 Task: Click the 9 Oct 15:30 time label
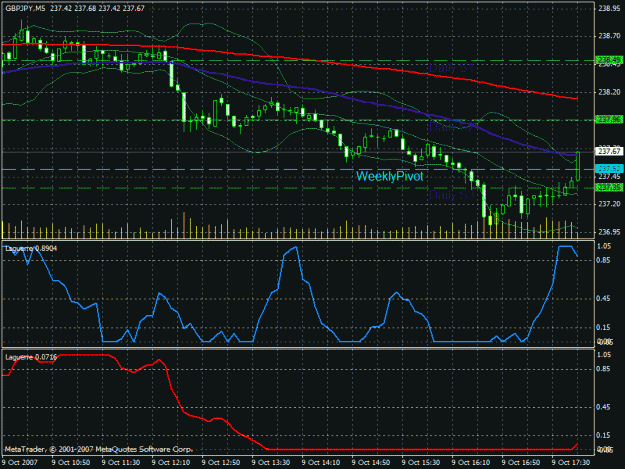[421, 463]
